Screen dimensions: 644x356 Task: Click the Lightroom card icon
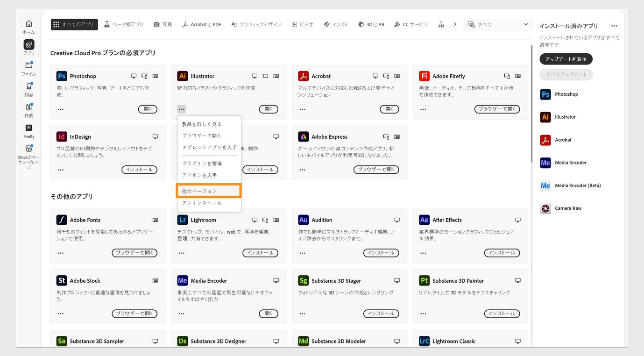coord(183,220)
